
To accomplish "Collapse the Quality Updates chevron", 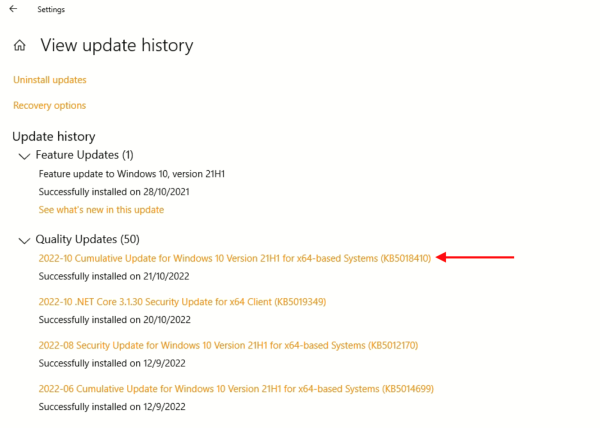I will (x=25, y=241).
